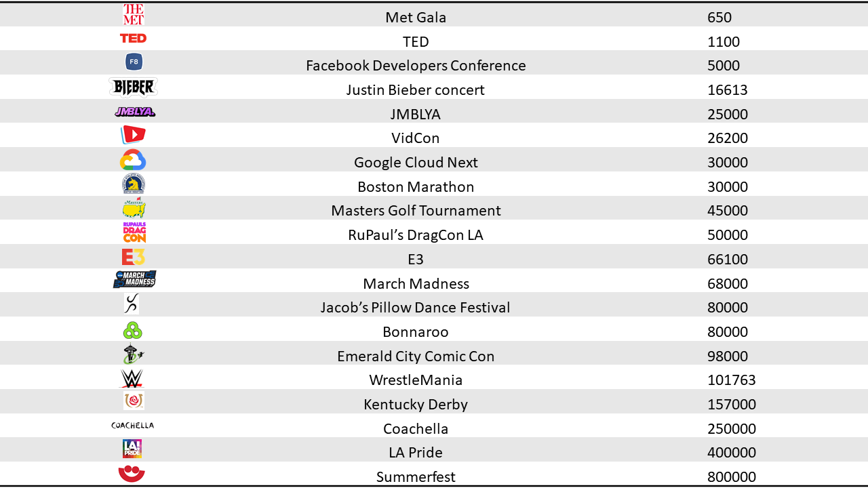Click the Met Gala logo icon
Viewport: 868px width, 488px height.
[x=134, y=14]
